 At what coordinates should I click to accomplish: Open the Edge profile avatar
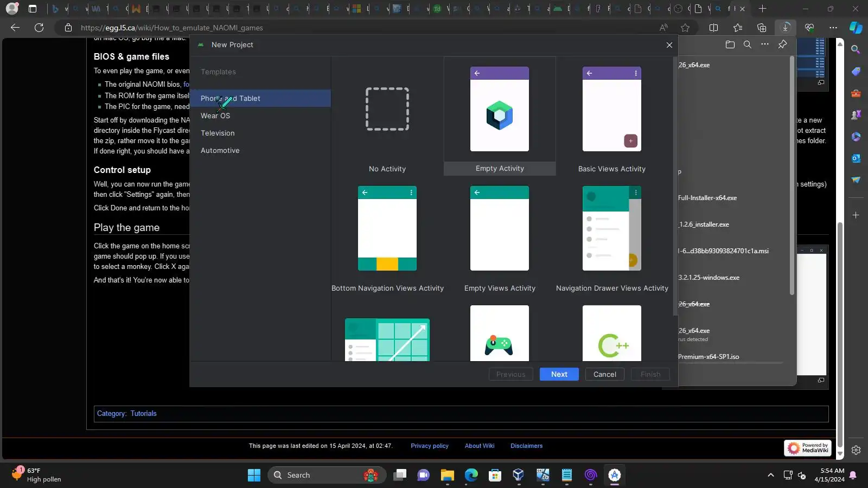12,9
